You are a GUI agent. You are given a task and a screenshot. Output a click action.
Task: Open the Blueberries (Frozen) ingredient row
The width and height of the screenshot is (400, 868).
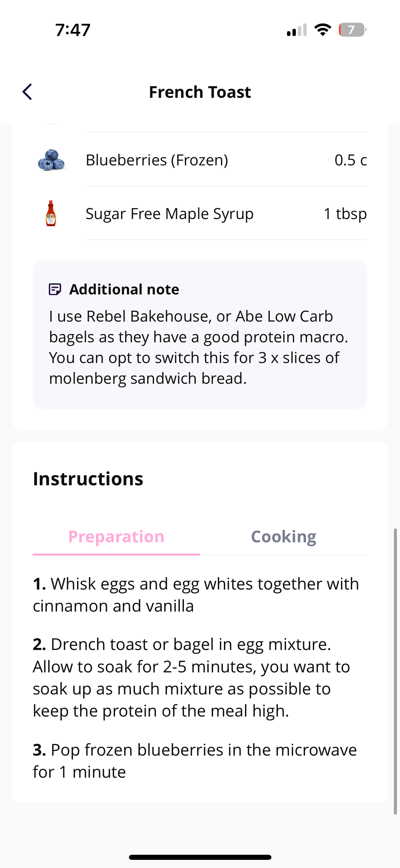pyautogui.click(x=200, y=160)
